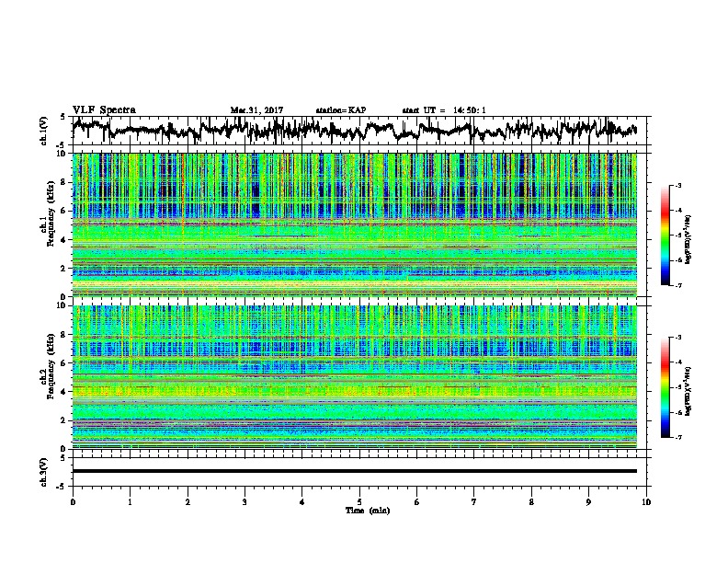Click the '10' tick on time axis

tap(646, 501)
